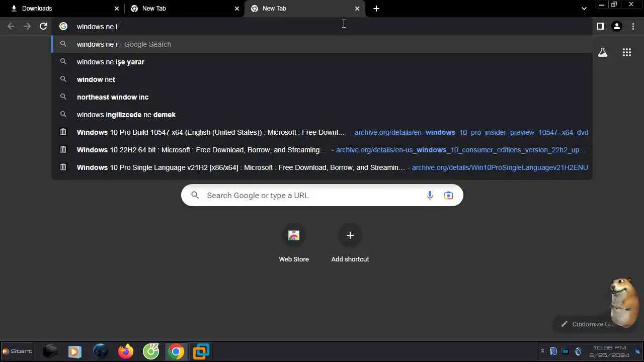
Task: Click the Google icon in address bar
Action: tap(63, 26)
